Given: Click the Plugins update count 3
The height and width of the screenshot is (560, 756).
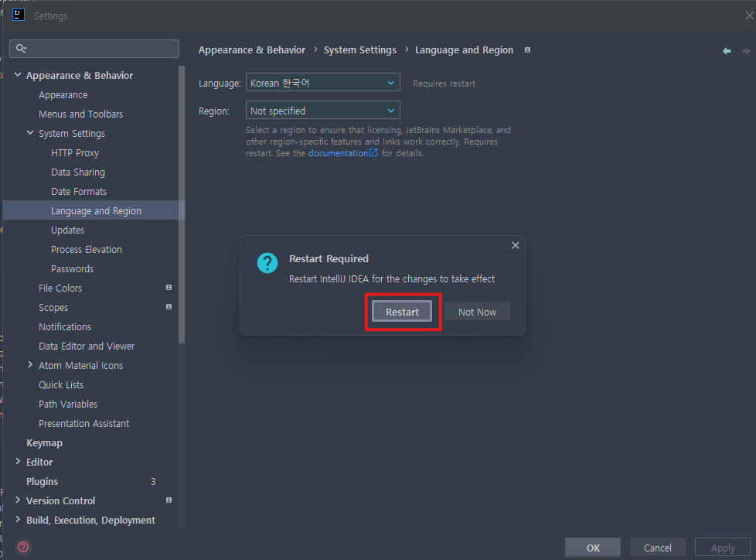Looking at the screenshot, I should (153, 481).
